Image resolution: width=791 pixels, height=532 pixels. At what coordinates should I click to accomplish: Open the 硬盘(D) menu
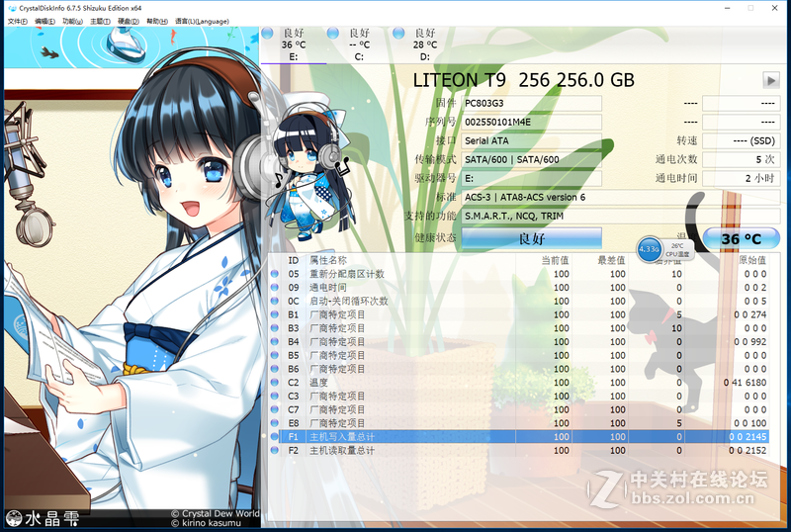click(129, 21)
